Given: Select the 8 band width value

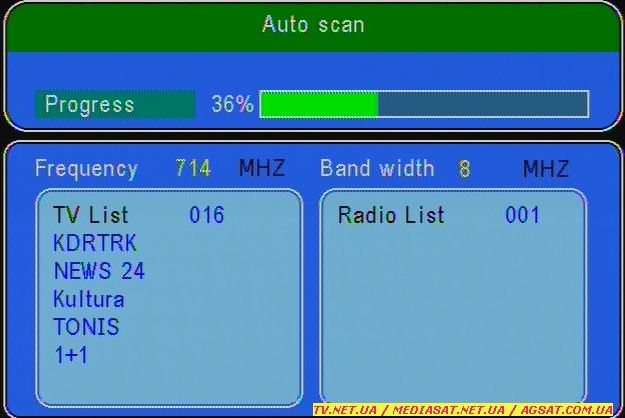Looking at the screenshot, I should 464,169.
